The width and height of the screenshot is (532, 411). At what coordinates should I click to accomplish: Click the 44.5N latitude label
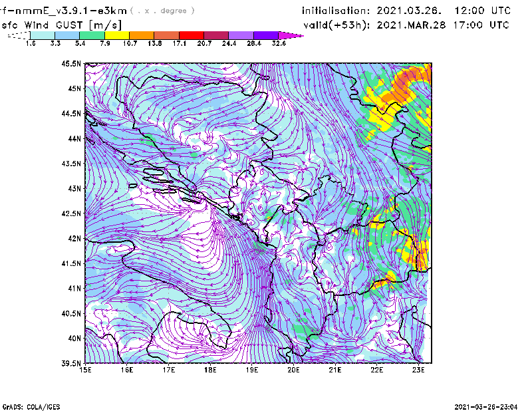coord(71,113)
